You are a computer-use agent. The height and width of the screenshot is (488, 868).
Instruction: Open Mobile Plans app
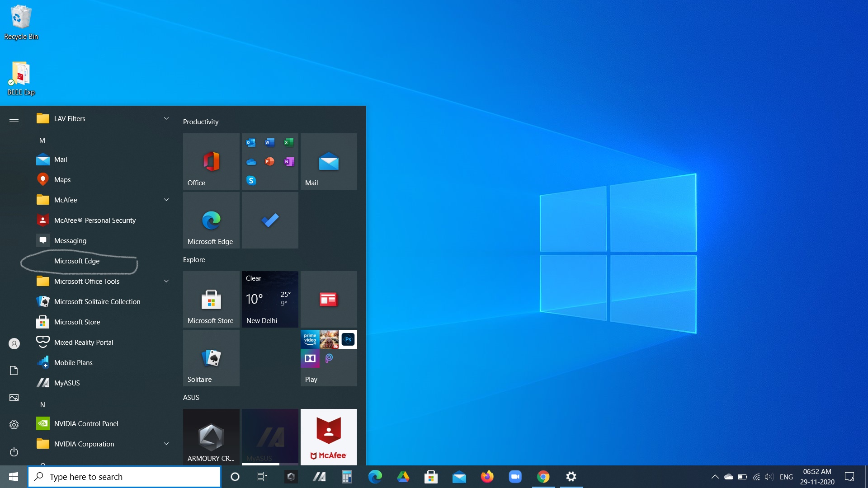[x=103, y=362]
